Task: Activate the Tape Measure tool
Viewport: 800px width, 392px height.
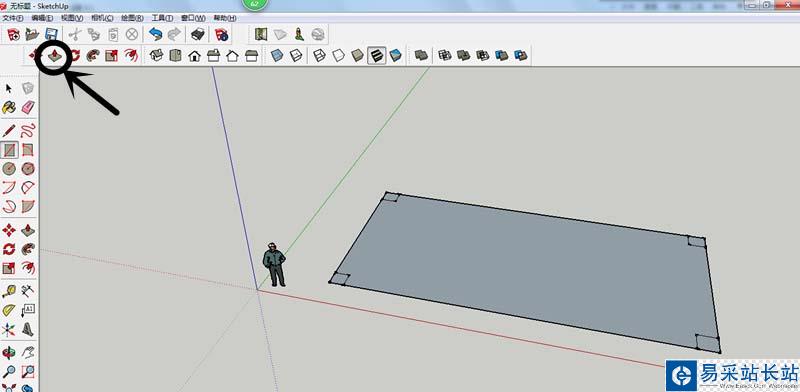Action: 9,291
